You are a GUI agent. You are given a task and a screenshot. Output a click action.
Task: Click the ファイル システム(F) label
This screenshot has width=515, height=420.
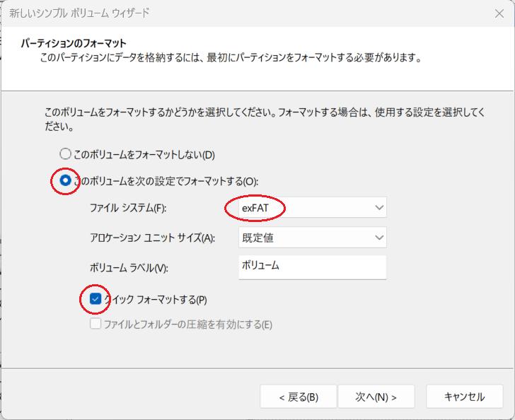[x=128, y=208]
